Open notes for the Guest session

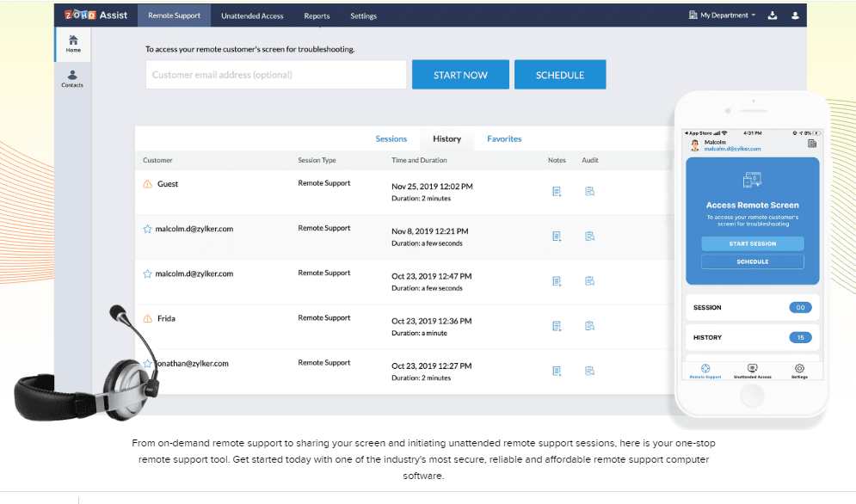click(x=557, y=192)
